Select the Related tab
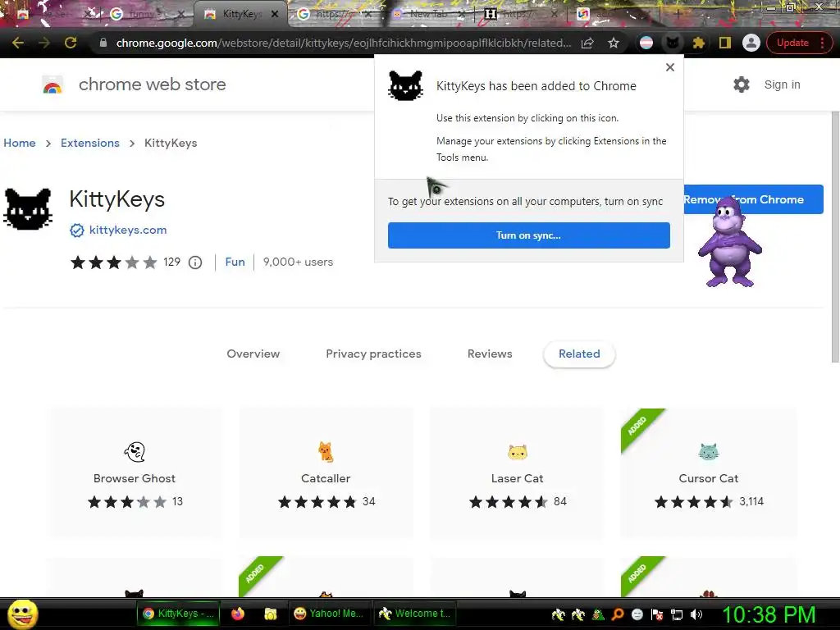This screenshot has height=630, width=840. point(579,354)
